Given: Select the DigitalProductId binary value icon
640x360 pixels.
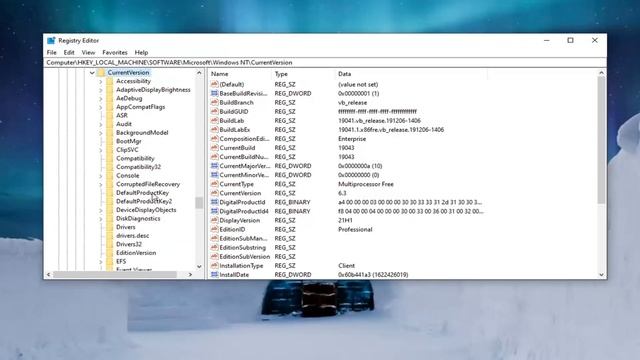Looking at the screenshot, I should pyautogui.click(x=214, y=202).
